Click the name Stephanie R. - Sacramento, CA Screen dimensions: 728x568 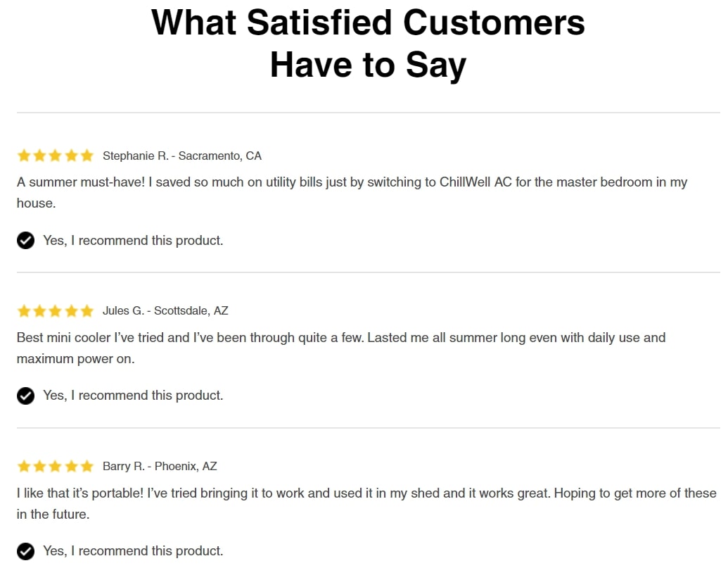point(182,156)
